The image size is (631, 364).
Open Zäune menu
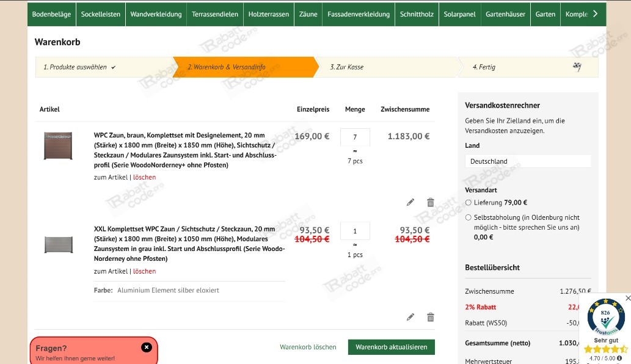308,14
